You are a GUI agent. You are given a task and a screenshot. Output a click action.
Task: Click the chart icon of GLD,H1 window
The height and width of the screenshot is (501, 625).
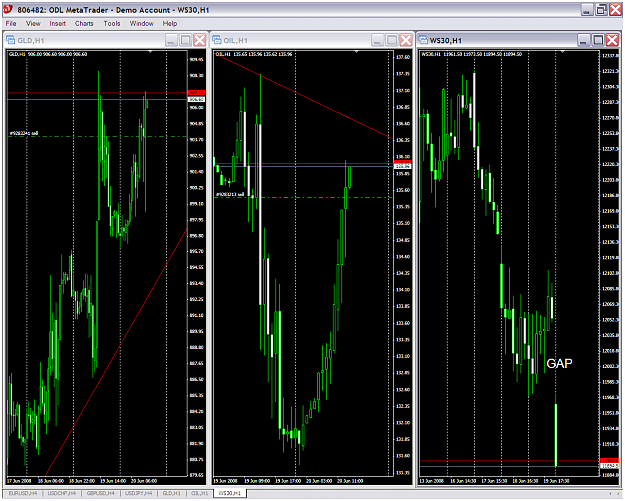(x=11, y=40)
